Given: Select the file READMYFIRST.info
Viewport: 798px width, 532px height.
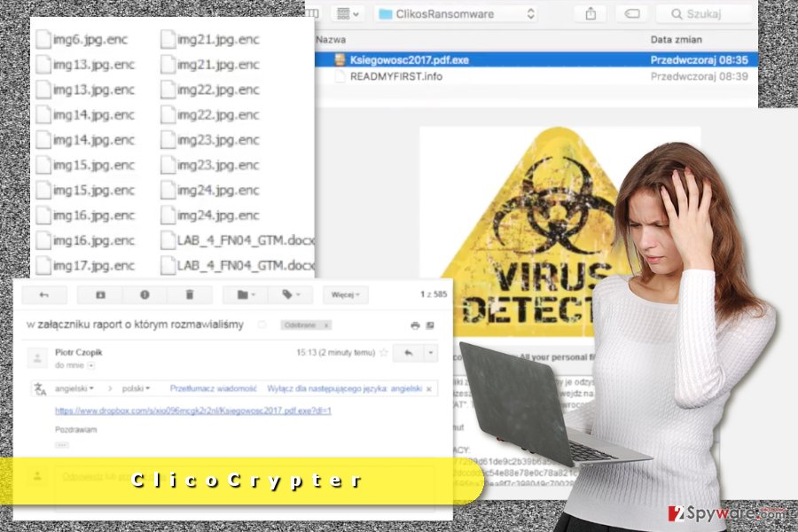Looking at the screenshot, I should [536, 76].
